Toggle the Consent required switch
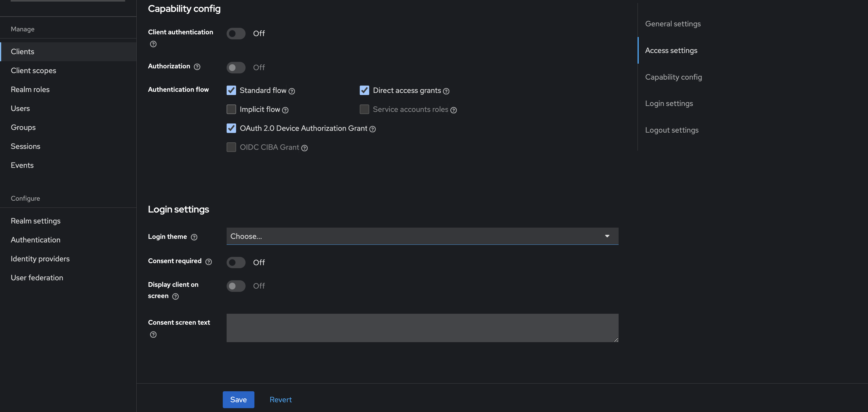The height and width of the screenshot is (412, 868). [x=236, y=262]
